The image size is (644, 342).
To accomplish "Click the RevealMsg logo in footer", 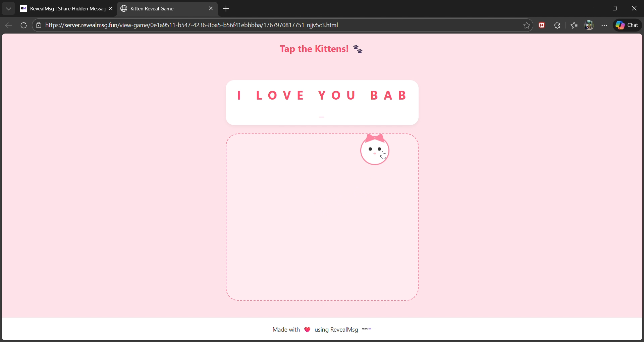I will [367, 329].
